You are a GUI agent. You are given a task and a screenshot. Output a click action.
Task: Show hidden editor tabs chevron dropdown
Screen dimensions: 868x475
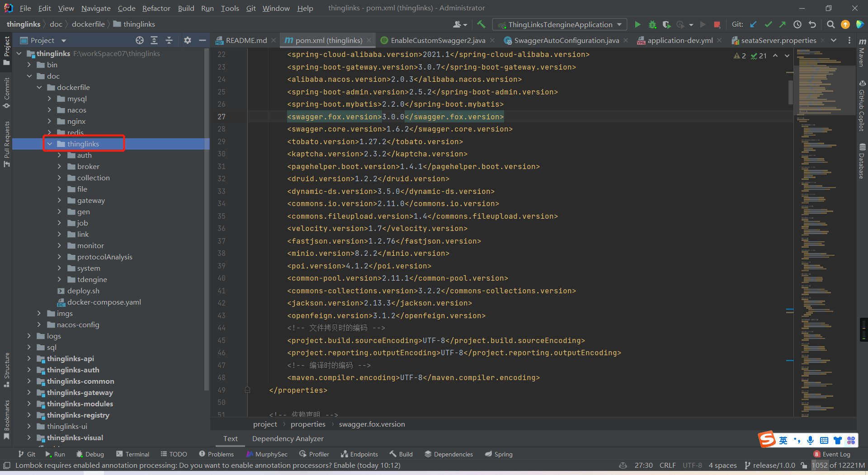[x=834, y=40]
